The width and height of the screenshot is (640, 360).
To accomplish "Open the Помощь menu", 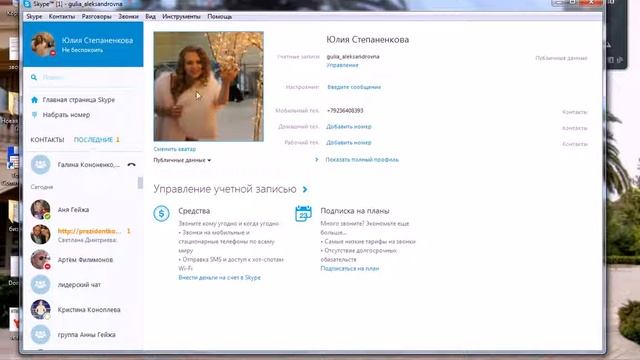I will (x=220, y=17).
